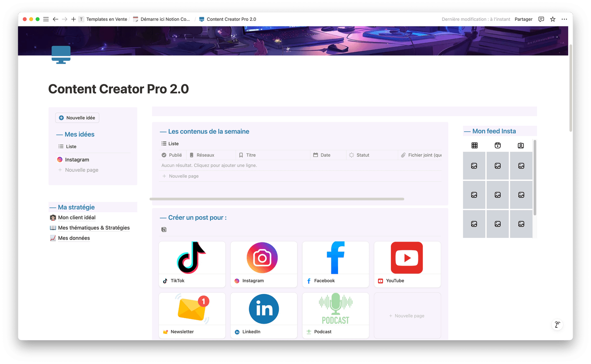
Task: Click Nouvelle page empty gallery card
Action: pos(407,316)
